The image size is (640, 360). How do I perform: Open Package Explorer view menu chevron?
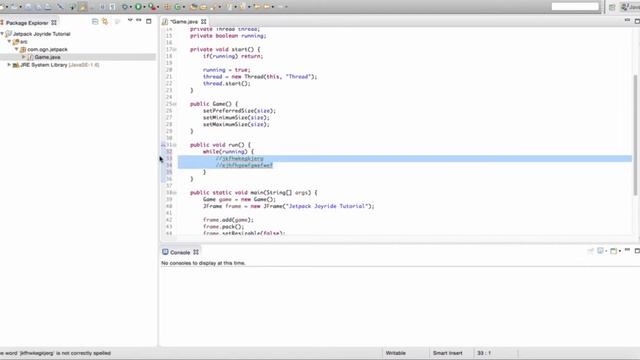[130, 20]
